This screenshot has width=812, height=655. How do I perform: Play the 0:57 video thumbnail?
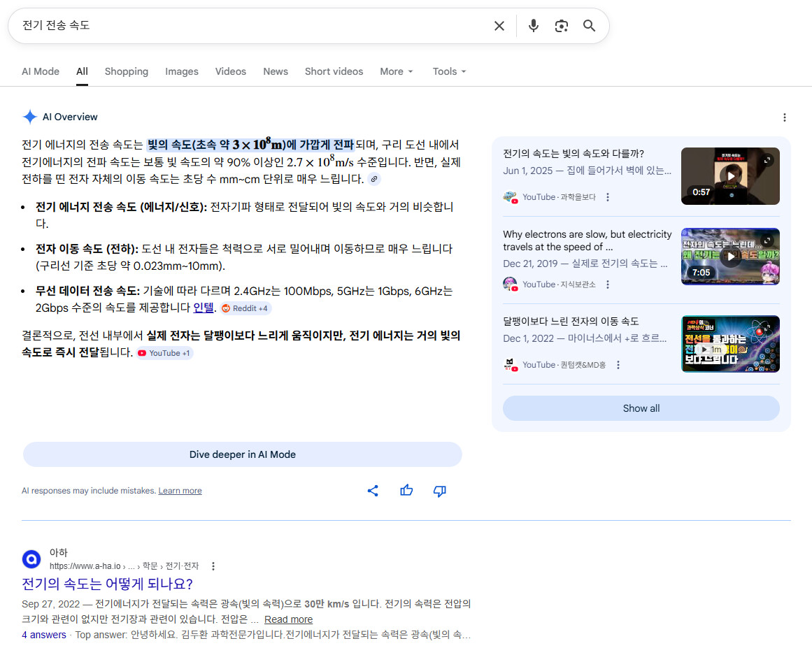click(x=730, y=176)
